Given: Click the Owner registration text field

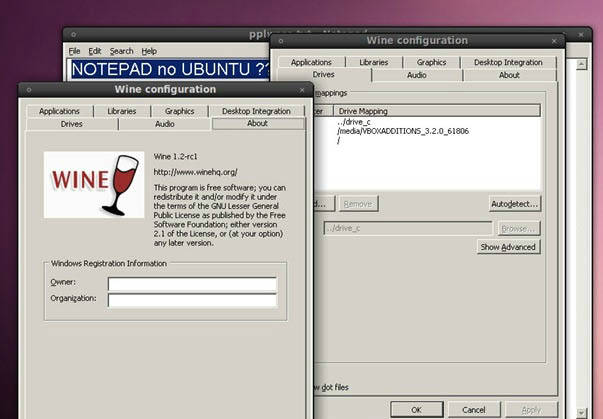Looking at the screenshot, I should point(192,283).
